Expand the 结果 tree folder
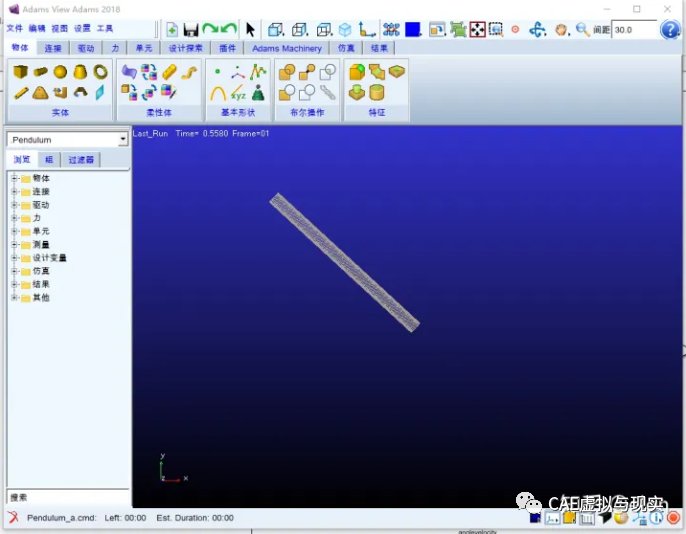This screenshot has width=686, height=534. [14, 284]
